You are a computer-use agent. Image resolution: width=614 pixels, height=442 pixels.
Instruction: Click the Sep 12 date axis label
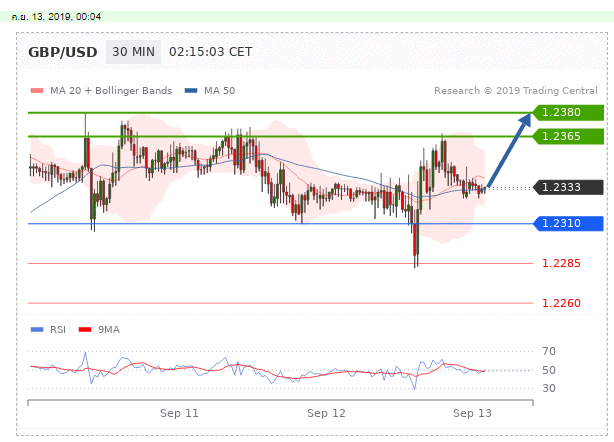tap(326, 413)
